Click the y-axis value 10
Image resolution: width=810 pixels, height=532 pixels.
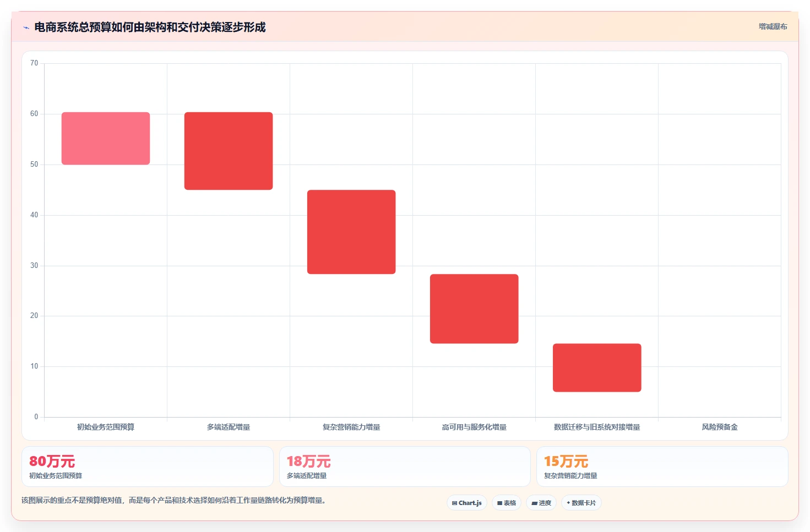click(x=34, y=366)
